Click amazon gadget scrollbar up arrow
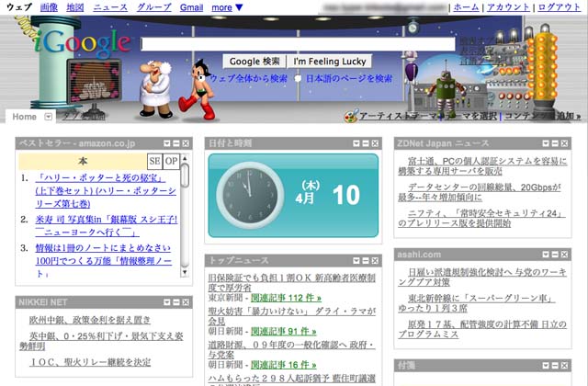This screenshot has width=588, height=386. point(185,158)
